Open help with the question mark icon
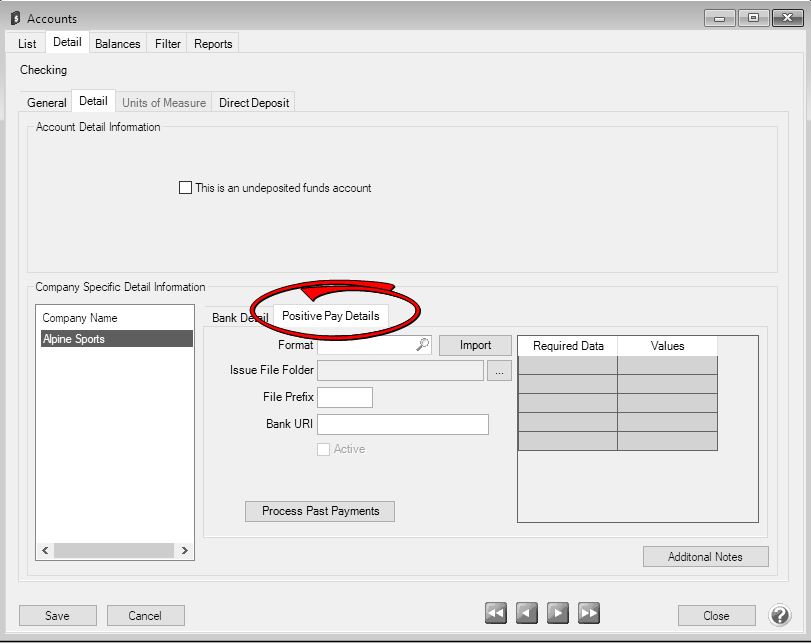Screen dimensions: 811x643 780,615
